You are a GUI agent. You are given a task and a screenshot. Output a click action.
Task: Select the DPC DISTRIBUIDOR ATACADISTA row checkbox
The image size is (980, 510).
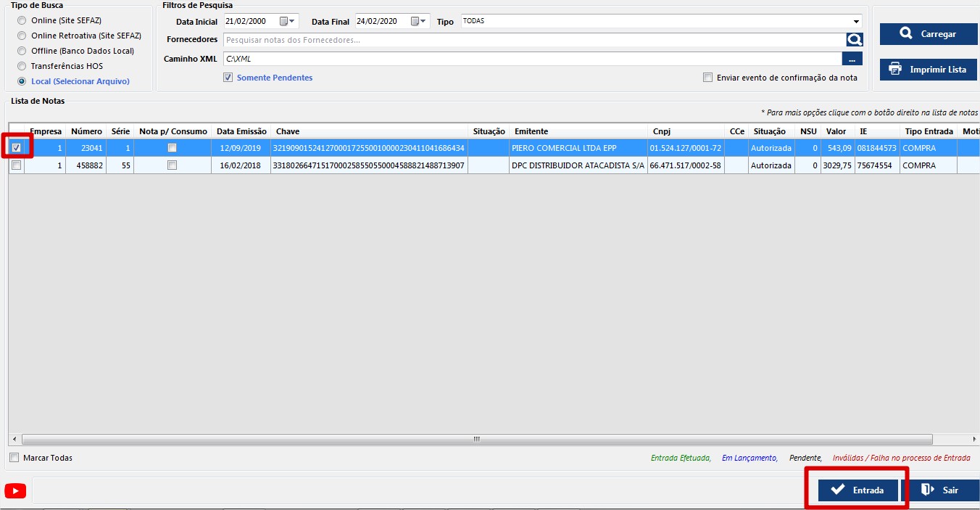tap(17, 165)
